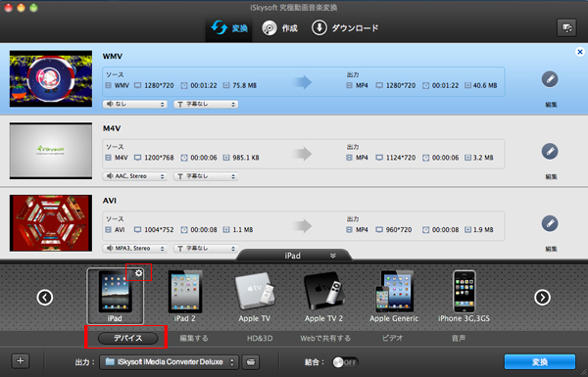Viewport: 588px width, 377px height.
Task: Edit the M4V video with pencil icon
Action: click(x=550, y=152)
